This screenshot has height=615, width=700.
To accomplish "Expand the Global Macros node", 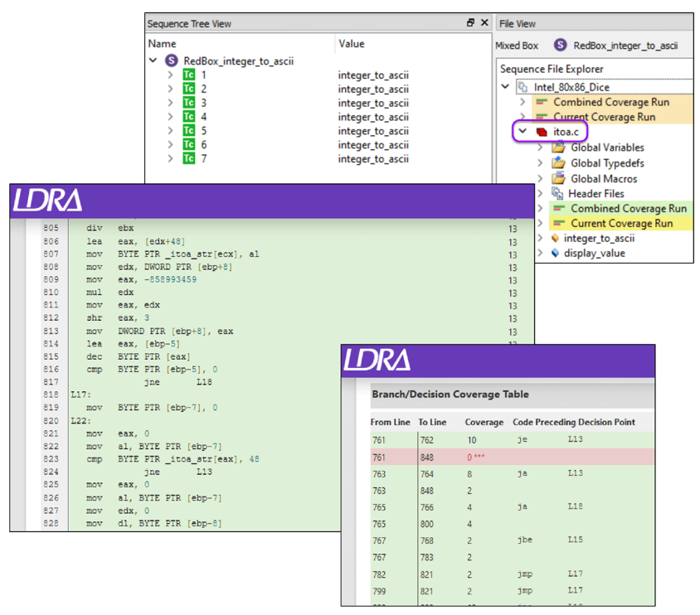I will pyautogui.click(x=540, y=178).
